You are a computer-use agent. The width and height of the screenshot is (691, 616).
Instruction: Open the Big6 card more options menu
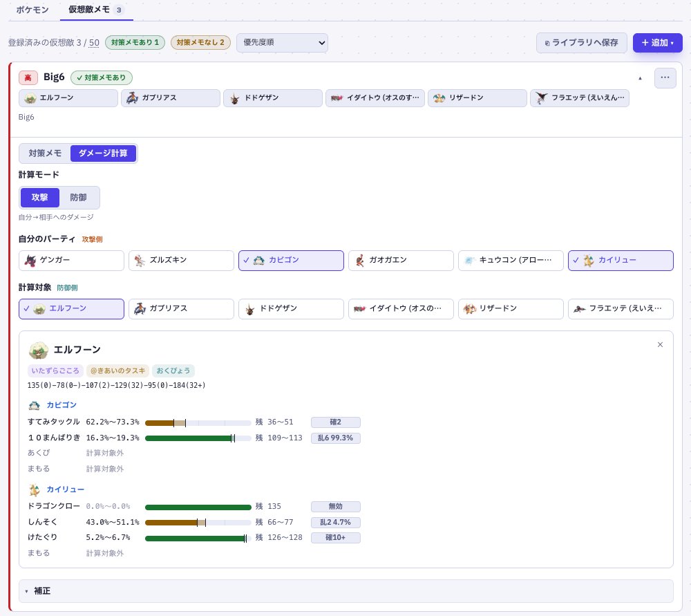665,77
